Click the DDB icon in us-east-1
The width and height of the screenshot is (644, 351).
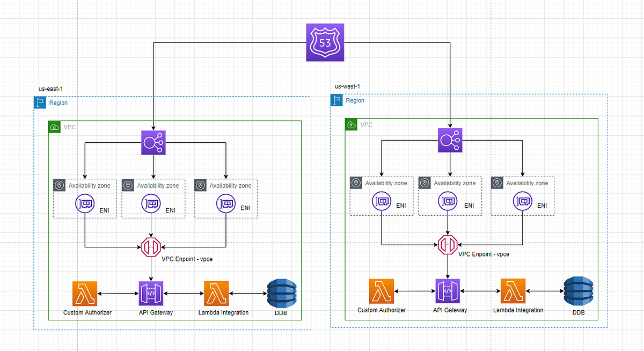[x=282, y=293]
